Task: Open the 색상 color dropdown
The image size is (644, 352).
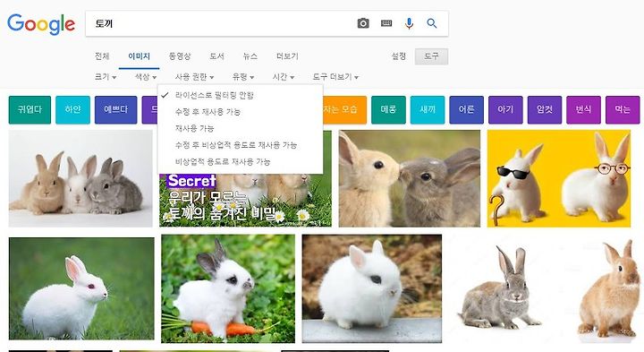Action: coord(146,77)
